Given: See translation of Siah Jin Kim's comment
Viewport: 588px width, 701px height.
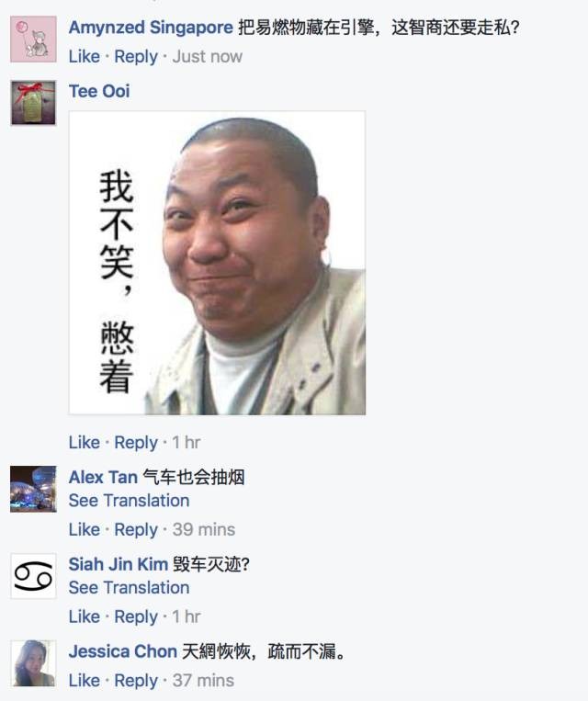Looking at the screenshot, I should 129,587.
